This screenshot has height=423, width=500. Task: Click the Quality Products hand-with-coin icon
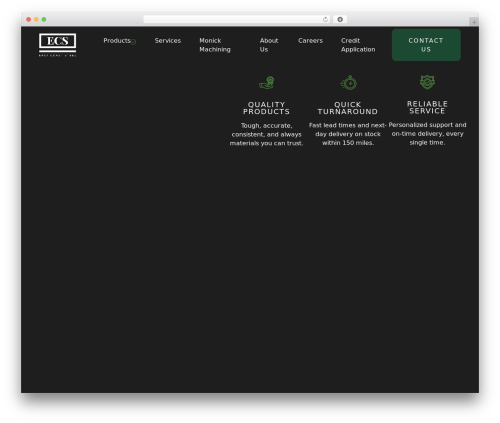tap(267, 83)
